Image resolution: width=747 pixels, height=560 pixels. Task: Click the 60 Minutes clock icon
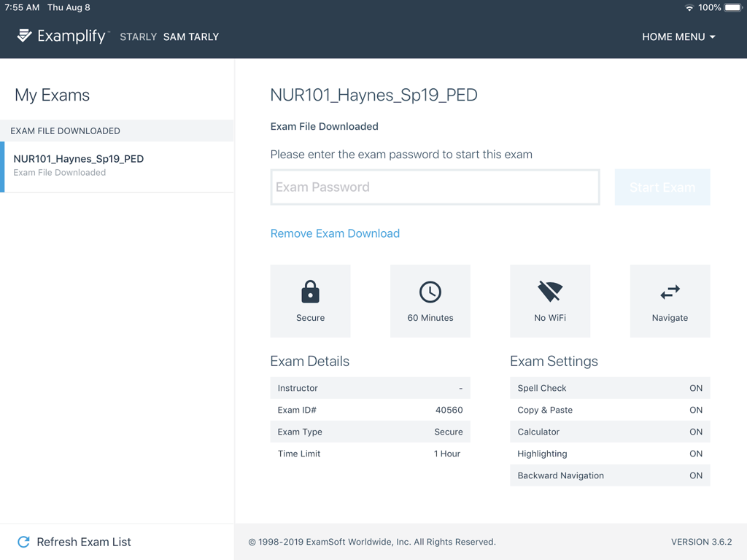coord(430,291)
